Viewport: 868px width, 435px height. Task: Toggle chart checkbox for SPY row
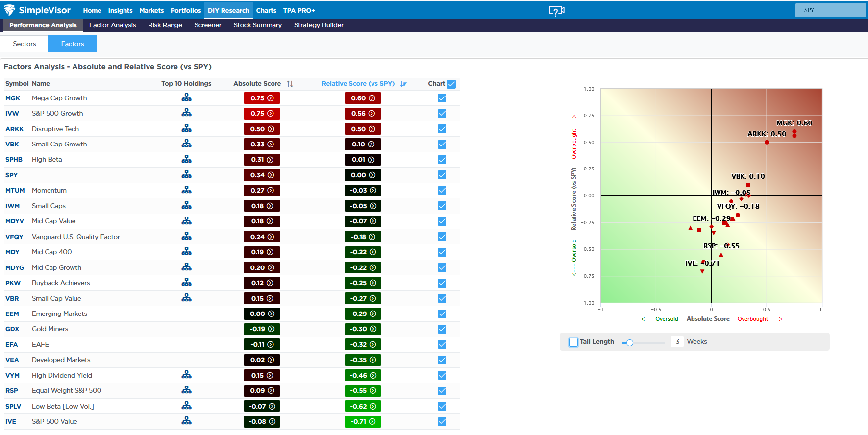click(442, 175)
